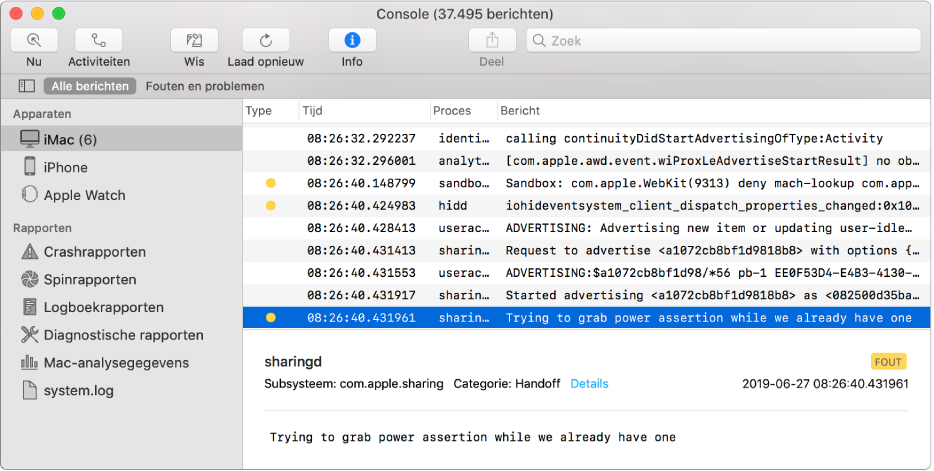Image resolution: width=934 pixels, height=471 pixels.
Task: Click the Spinrapporten spinner icon
Action: point(29,279)
